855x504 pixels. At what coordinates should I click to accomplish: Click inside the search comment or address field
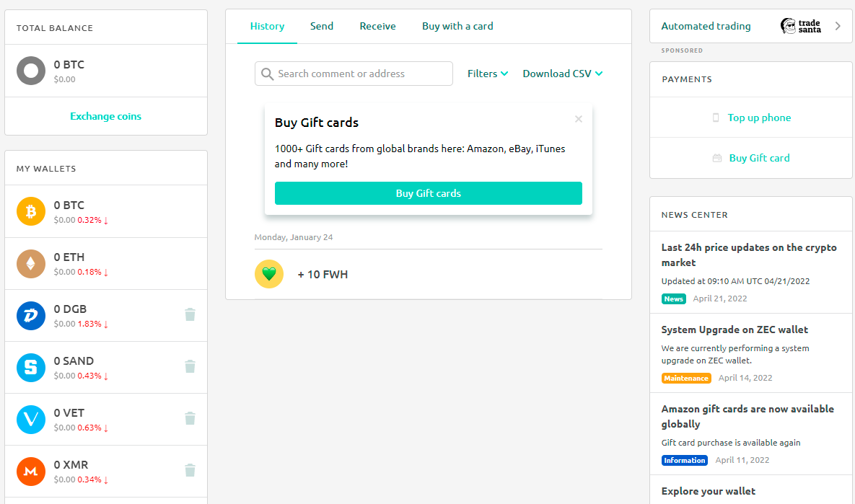pos(354,74)
